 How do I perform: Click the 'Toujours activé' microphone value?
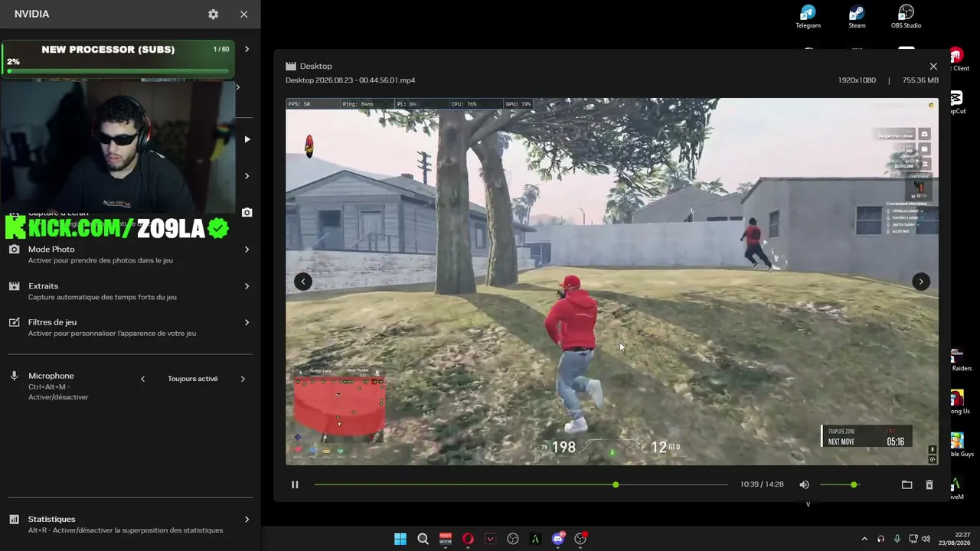click(x=193, y=379)
